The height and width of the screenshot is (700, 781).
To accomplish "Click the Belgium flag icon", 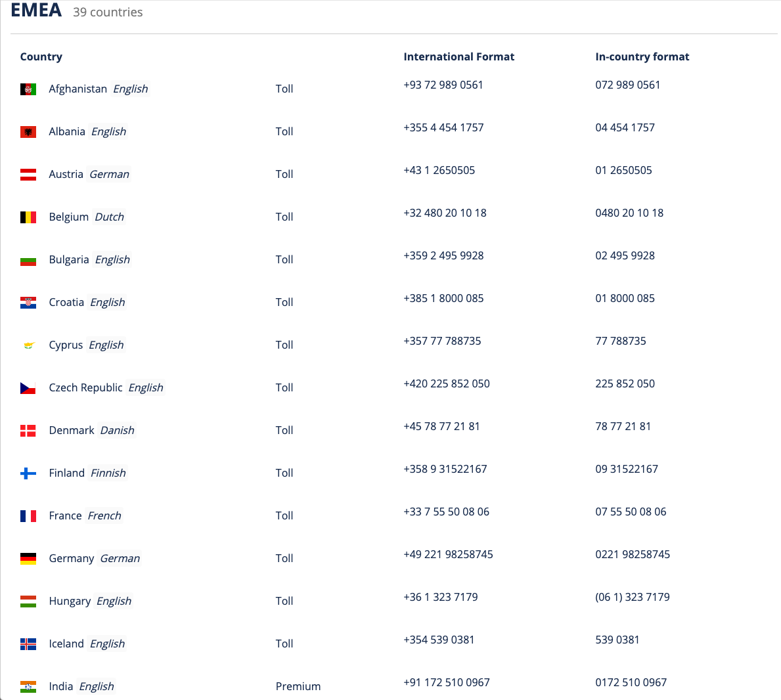I will click(x=28, y=217).
